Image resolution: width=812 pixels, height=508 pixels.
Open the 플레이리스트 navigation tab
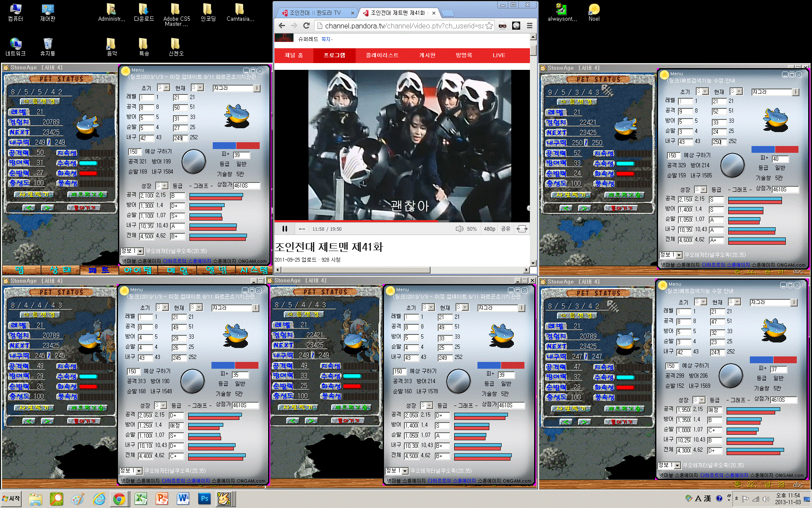382,55
